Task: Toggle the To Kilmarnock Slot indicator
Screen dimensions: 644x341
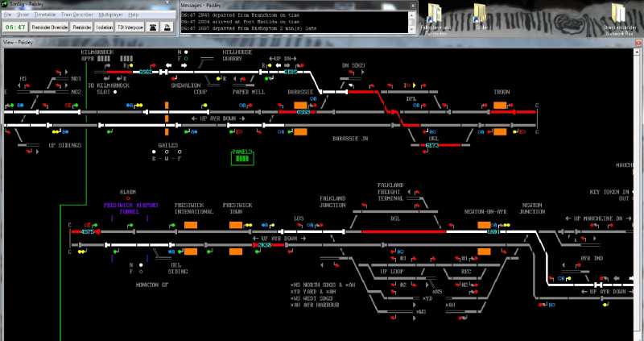Action: click(115, 92)
